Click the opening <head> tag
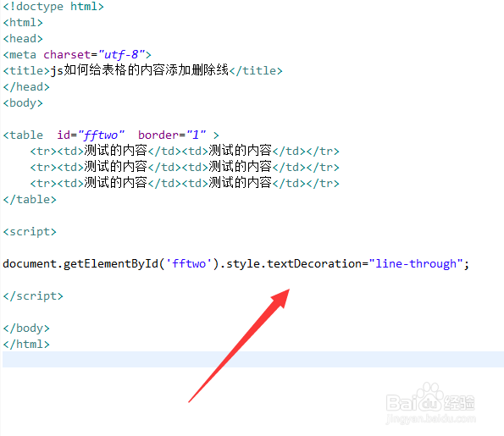The image size is (504, 436). (23, 39)
